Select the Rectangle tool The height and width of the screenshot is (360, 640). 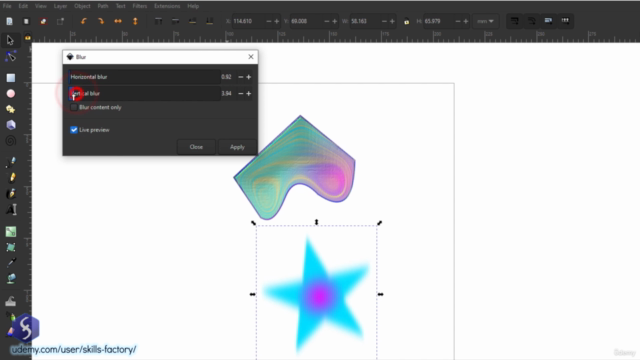click(x=11, y=78)
